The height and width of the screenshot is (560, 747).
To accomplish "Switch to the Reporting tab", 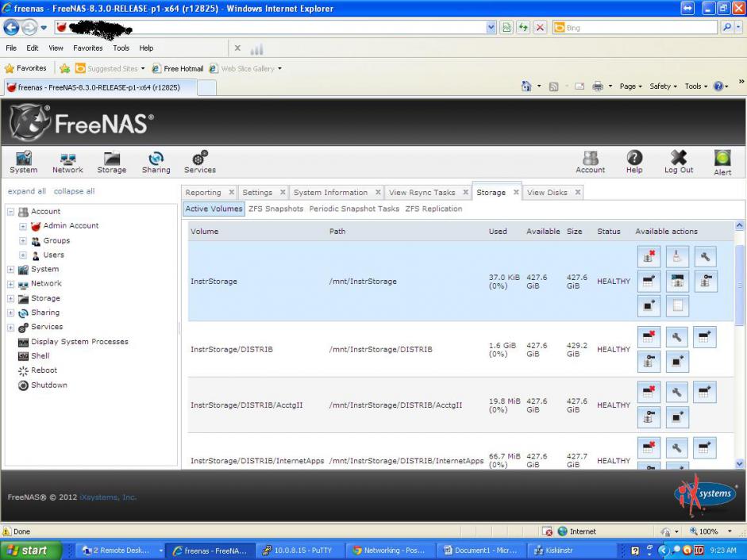I will point(203,193).
